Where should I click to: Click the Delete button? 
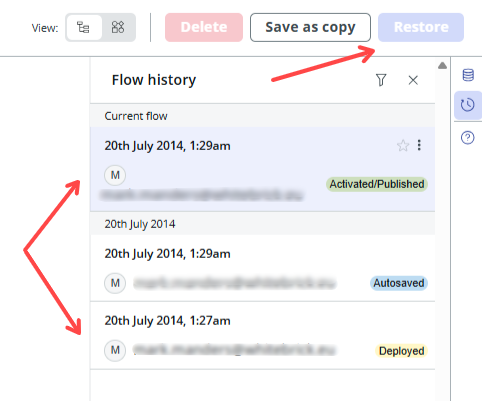point(204,27)
